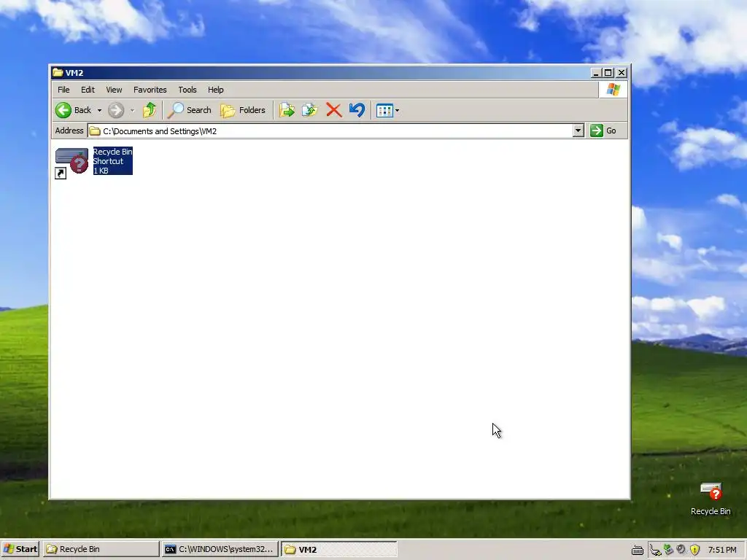Click the Move To toolbar icon
The height and width of the screenshot is (560, 747).
(287, 110)
